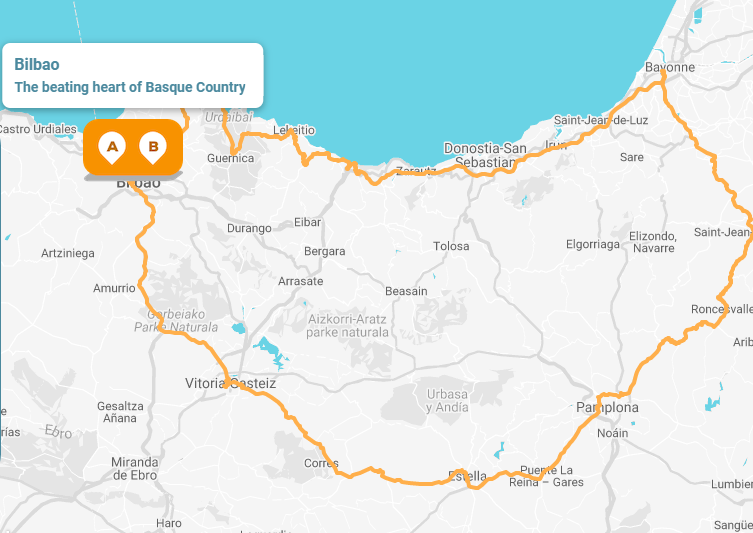Select Pamplona on the map

[x=607, y=408]
